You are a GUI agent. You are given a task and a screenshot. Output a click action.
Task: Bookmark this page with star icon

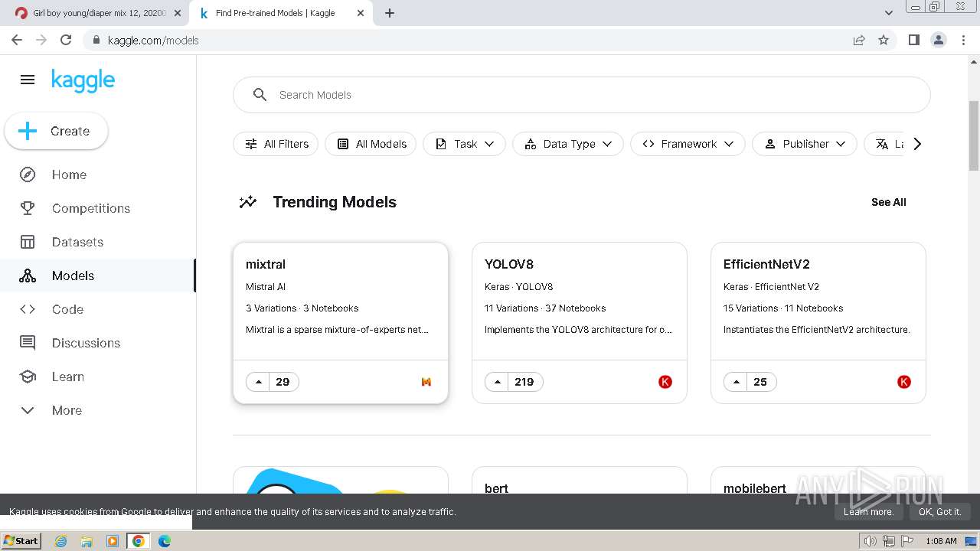884,40
